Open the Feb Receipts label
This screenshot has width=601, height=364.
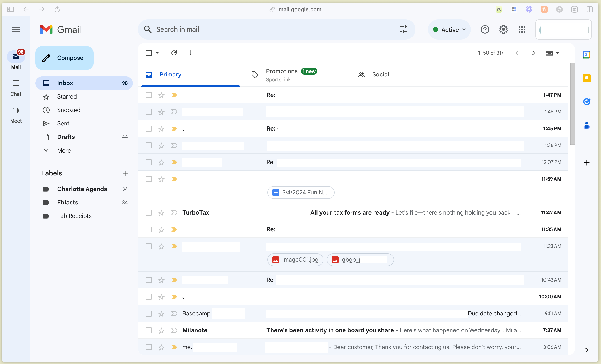pyautogui.click(x=84, y=216)
